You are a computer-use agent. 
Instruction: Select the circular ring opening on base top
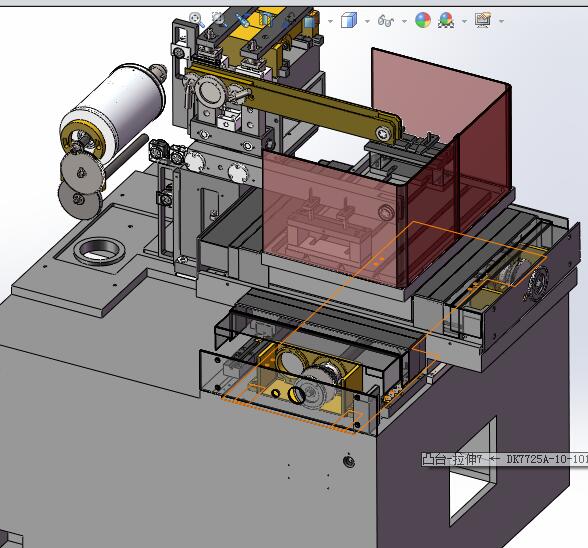99,251
